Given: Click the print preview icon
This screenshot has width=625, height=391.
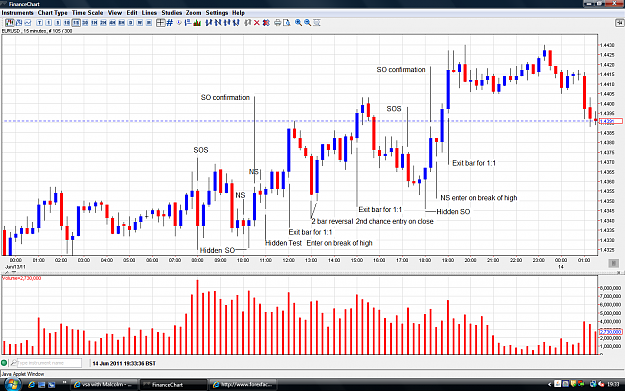Looking at the screenshot, I should pos(287,23).
